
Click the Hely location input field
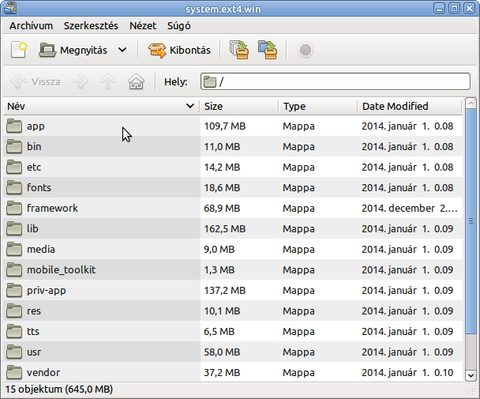click(335, 82)
